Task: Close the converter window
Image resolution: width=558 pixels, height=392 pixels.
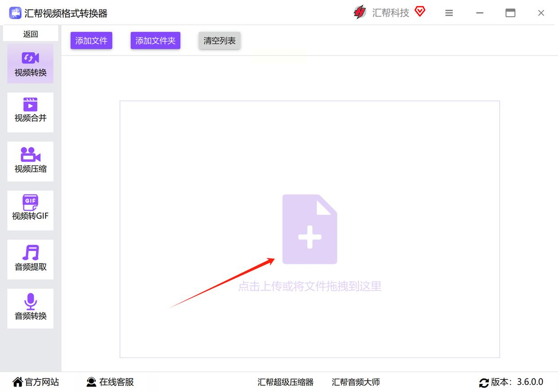Action: pos(541,13)
